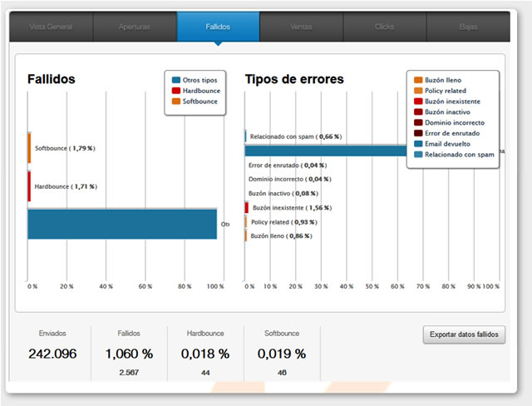The width and height of the screenshot is (532, 406).
Task: Click the Enviados stat label
Action: point(52,334)
